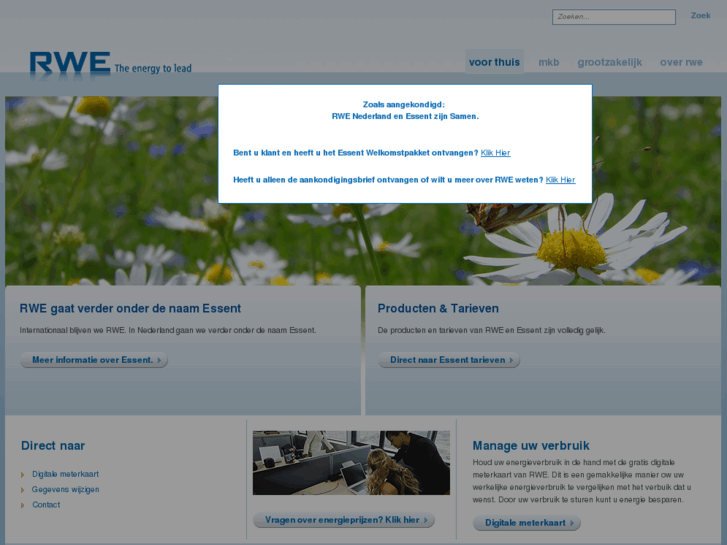Click The energy to lead tagline

pos(153,68)
